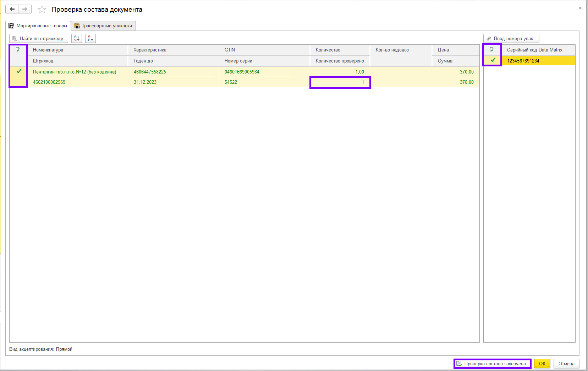Screen dimensions: 588x371
Task: Click the back navigation arrow
Action: click(x=12, y=9)
